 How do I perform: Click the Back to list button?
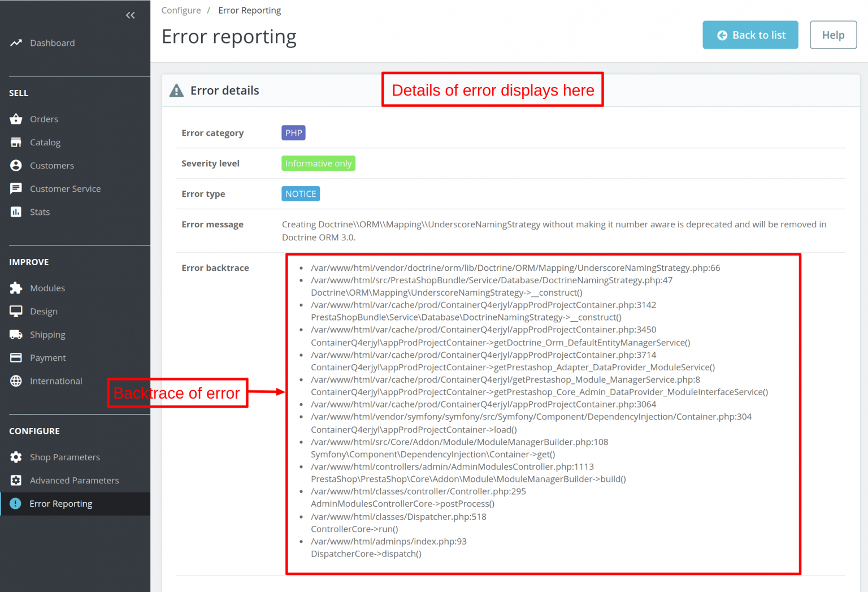[750, 34]
